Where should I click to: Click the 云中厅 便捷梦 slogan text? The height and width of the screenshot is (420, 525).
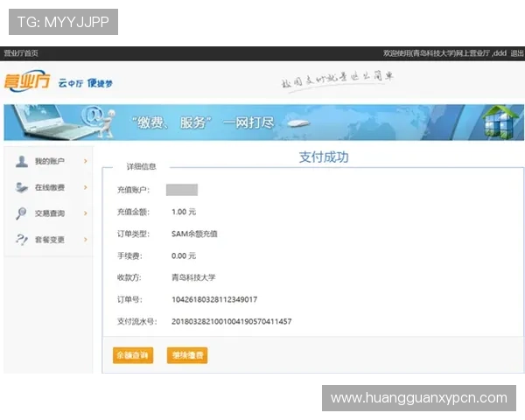coord(86,83)
